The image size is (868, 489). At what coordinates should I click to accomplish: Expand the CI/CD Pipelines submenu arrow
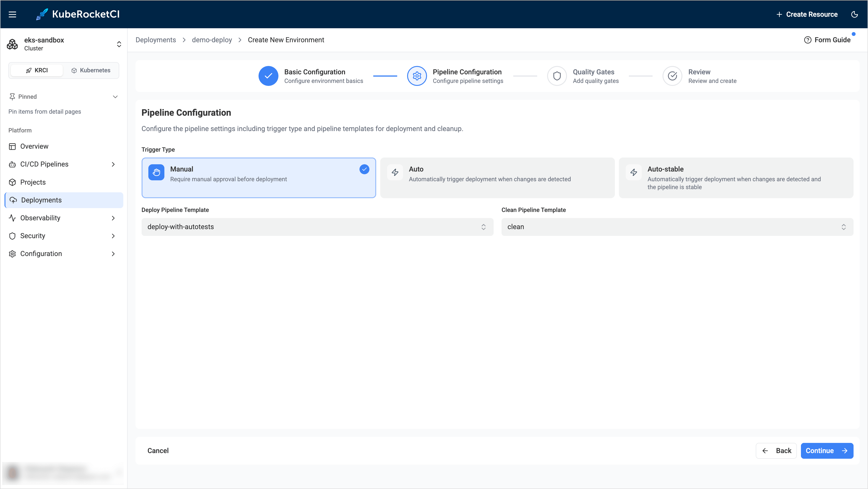coord(113,164)
